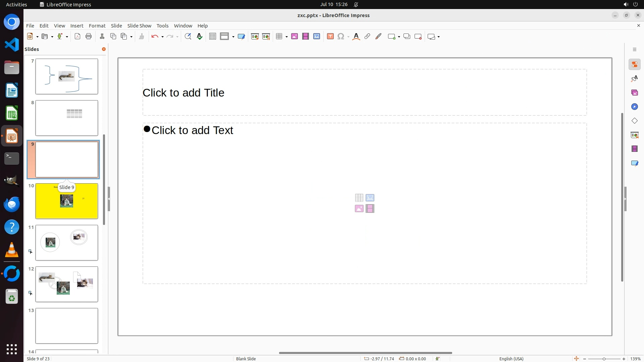Click 'Click to add Title' placeholder
The width and height of the screenshot is (644, 362).
pyautogui.click(x=364, y=93)
